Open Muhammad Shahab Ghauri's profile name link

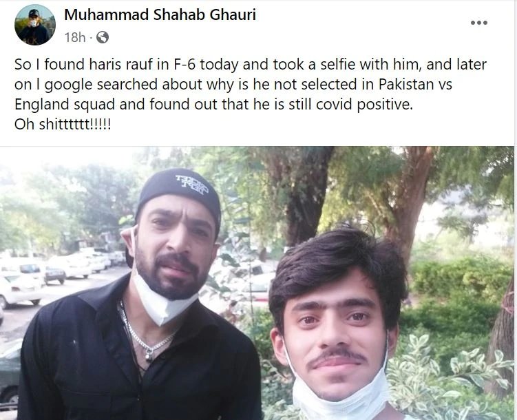[160, 15]
